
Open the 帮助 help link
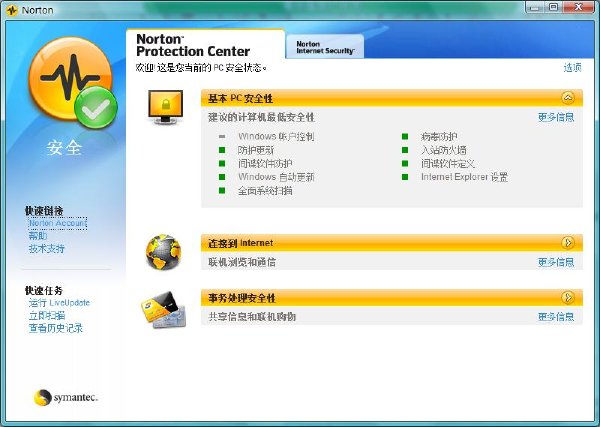[x=38, y=236]
